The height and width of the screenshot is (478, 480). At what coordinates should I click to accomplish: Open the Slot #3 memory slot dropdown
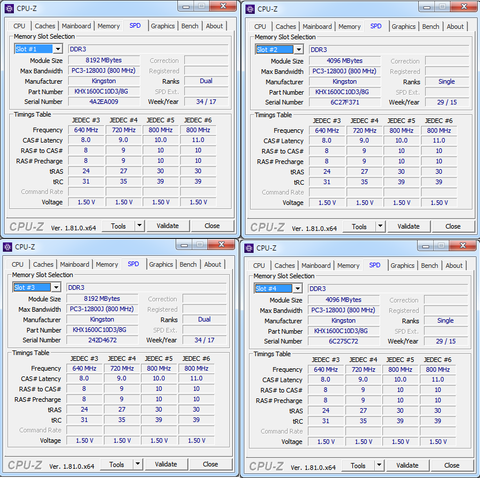(56, 287)
